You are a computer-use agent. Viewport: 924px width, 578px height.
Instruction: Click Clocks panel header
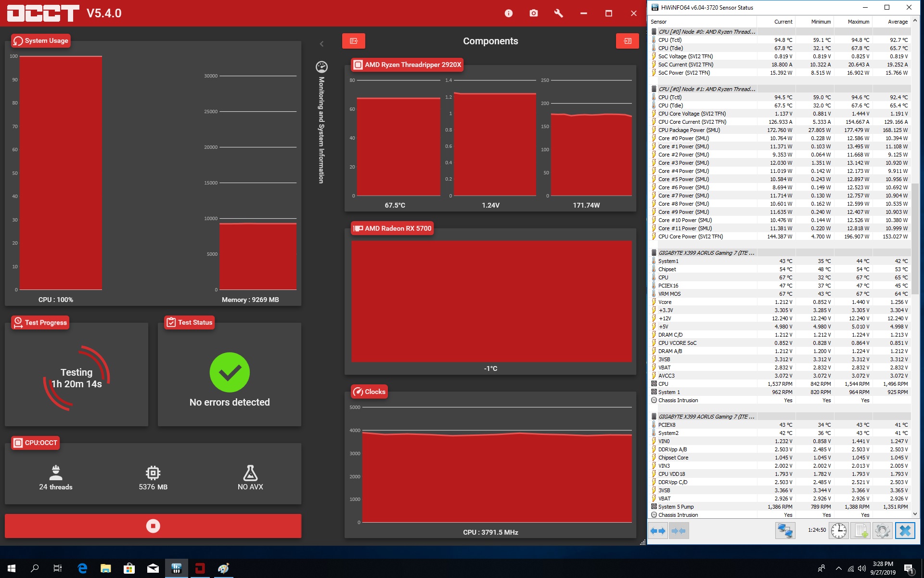click(369, 392)
